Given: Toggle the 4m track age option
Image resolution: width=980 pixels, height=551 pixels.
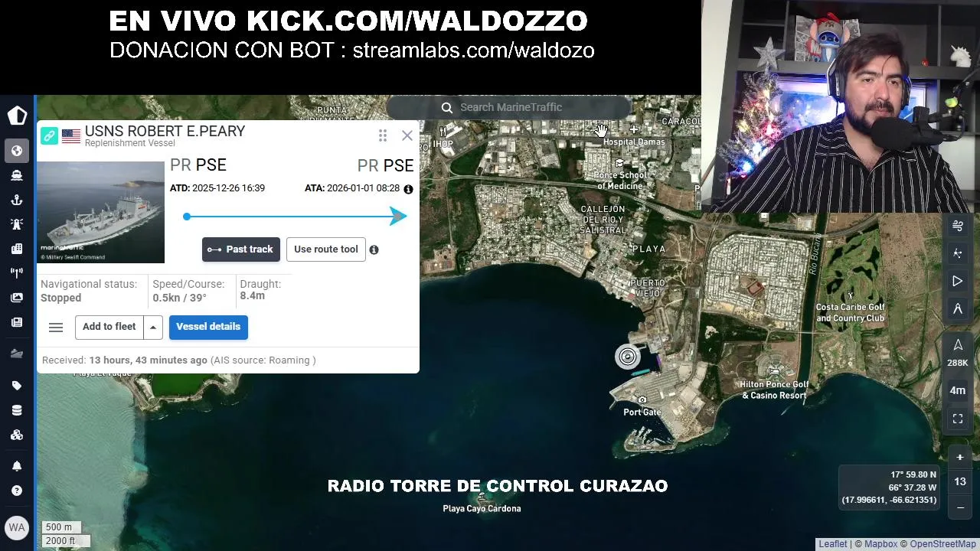Looking at the screenshot, I should click(958, 390).
